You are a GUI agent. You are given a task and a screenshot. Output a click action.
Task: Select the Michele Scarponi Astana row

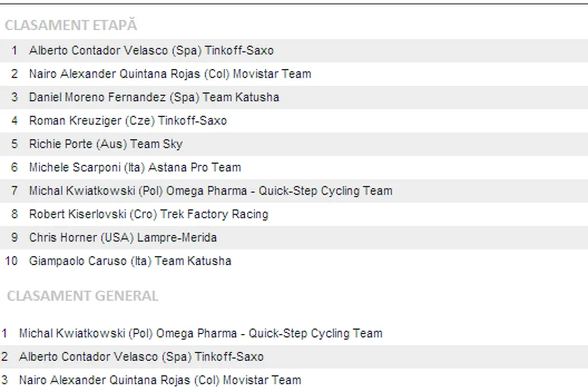click(x=135, y=167)
